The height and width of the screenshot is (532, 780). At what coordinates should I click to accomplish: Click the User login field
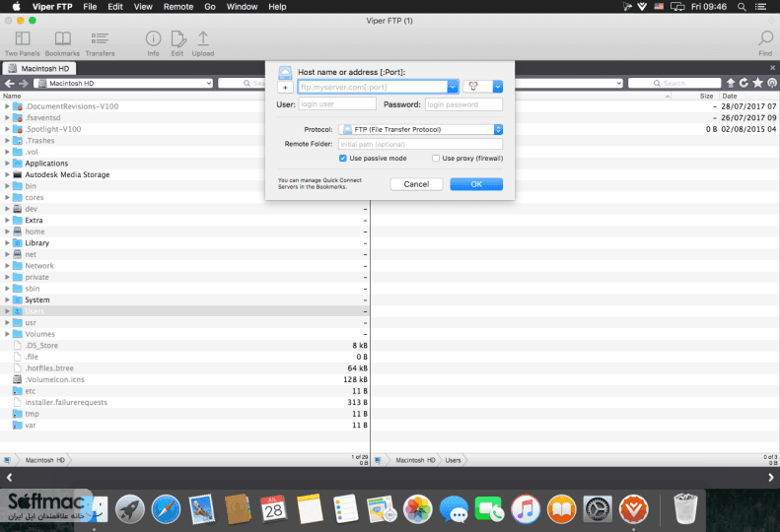click(x=337, y=104)
